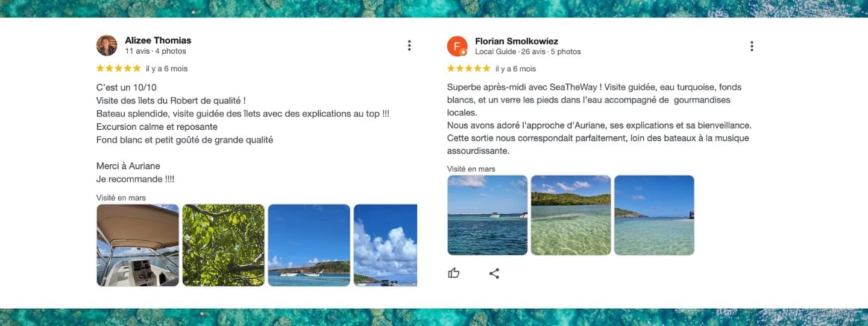Open Florian Smolkowiez reviewer profile name
This screenshot has width=868, height=326.
click(517, 41)
